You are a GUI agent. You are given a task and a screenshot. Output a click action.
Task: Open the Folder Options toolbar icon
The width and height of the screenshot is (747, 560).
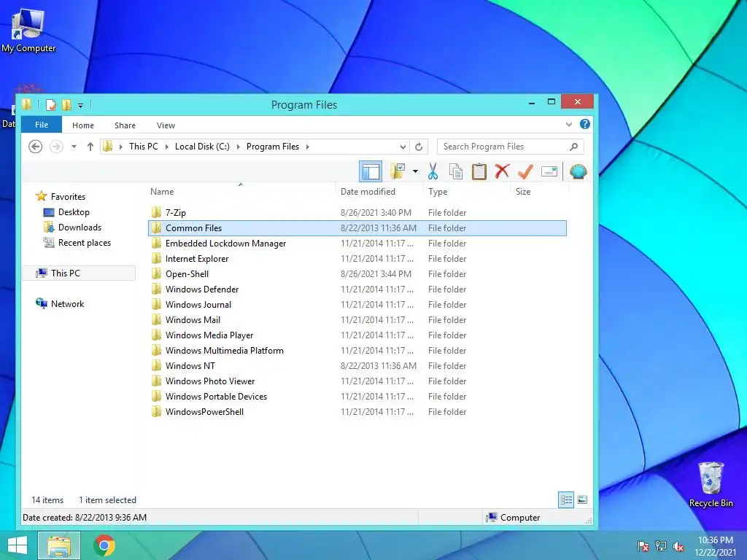[398, 171]
